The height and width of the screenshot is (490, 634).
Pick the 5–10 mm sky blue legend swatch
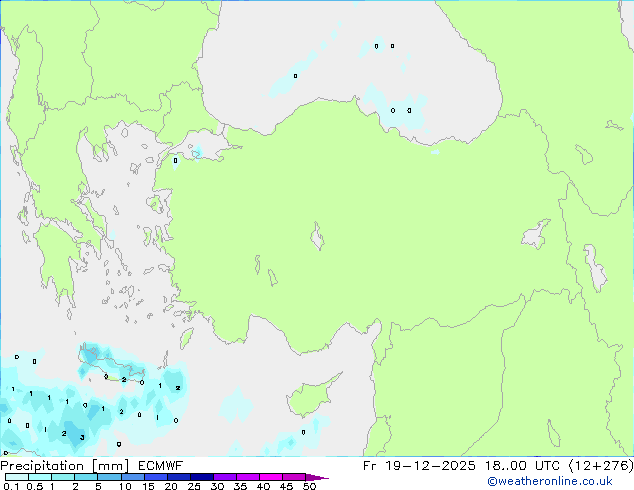click(x=109, y=477)
